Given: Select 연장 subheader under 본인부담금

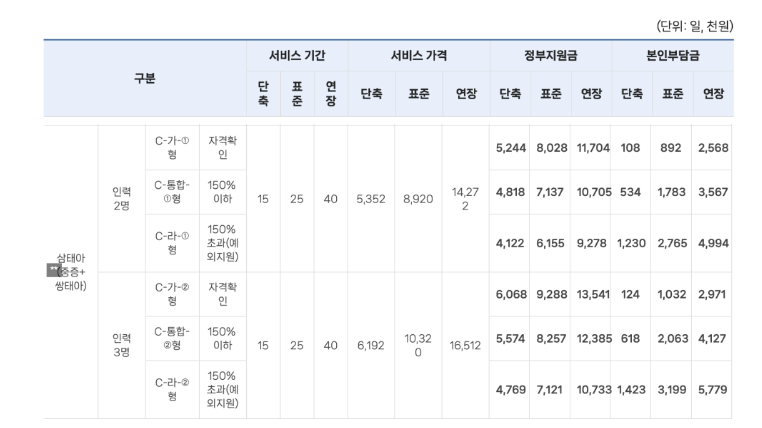Looking at the screenshot, I should coord(713,94).
